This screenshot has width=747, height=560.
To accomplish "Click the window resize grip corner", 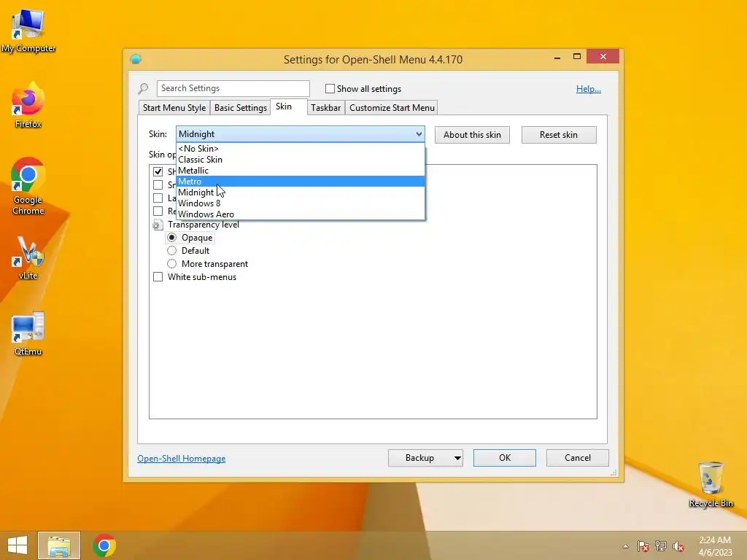I will (614, 472).
